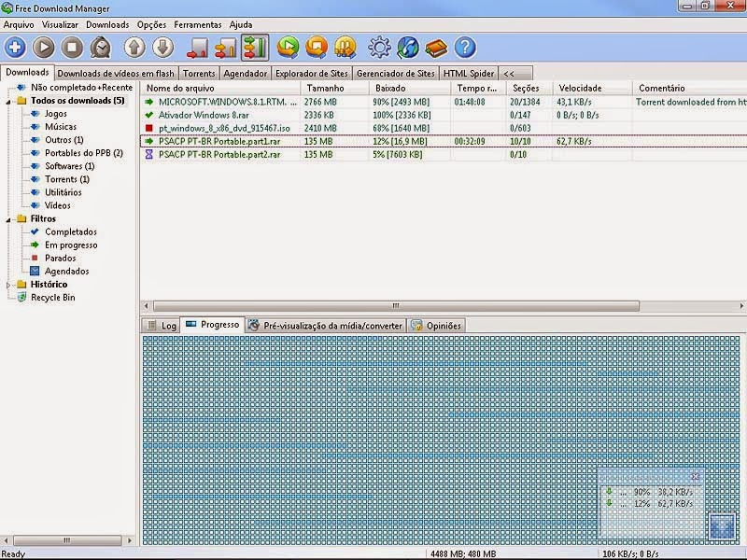
Task: Select the Portables do PPB (2) category
Action: 84,153
